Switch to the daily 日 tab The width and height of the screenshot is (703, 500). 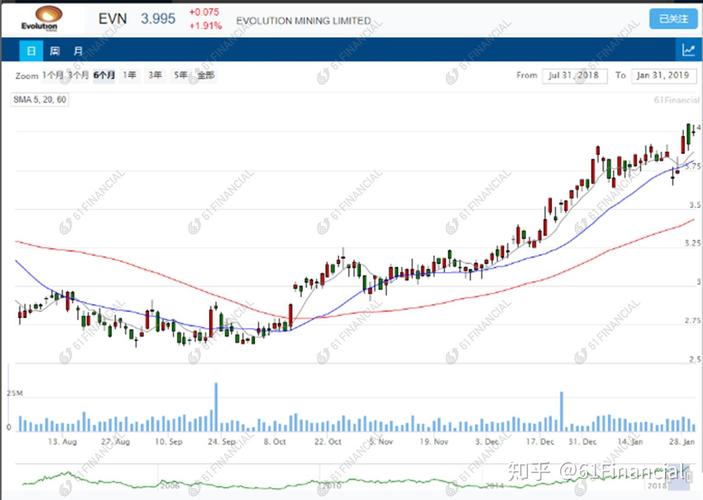[x=31, y=50]
